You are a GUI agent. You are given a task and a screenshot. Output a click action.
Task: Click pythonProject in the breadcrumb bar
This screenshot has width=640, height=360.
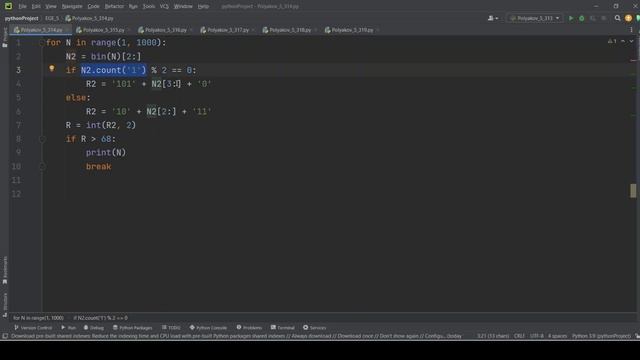[21, 18]
